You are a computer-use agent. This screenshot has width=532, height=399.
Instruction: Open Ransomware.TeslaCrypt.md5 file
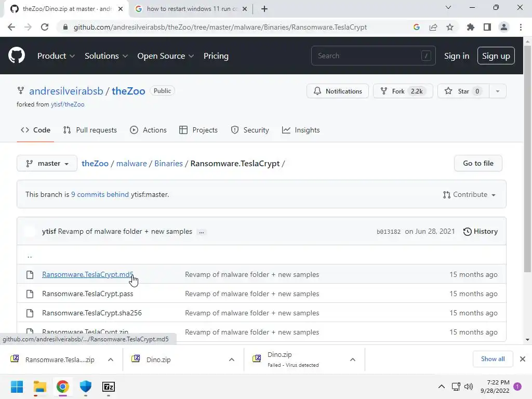coord(87,274)
